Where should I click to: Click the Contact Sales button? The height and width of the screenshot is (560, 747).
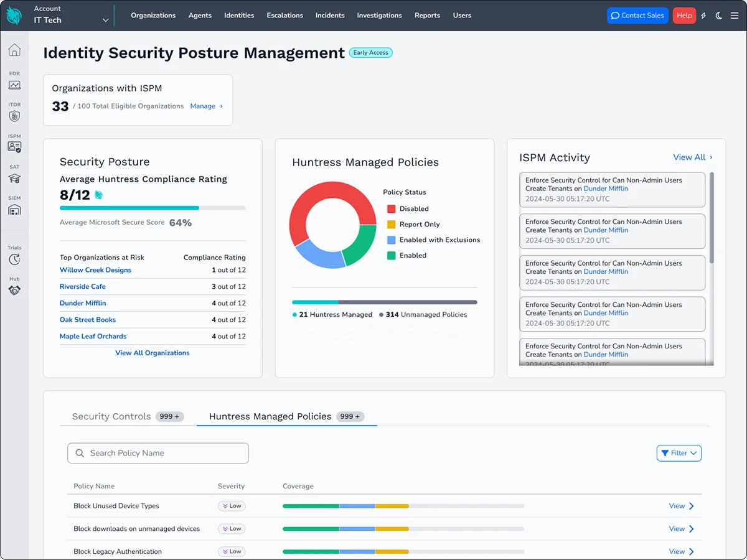click(637, 16)
